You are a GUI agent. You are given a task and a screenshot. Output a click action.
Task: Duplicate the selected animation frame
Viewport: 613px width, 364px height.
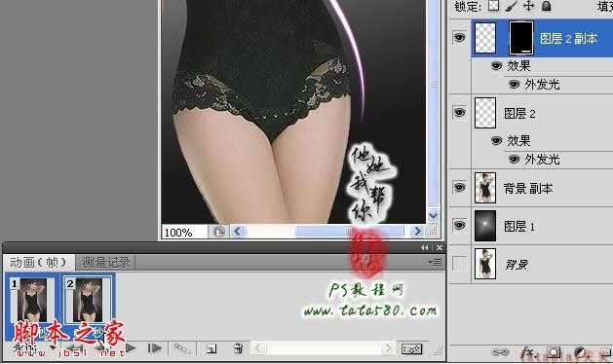coord(211,348)
